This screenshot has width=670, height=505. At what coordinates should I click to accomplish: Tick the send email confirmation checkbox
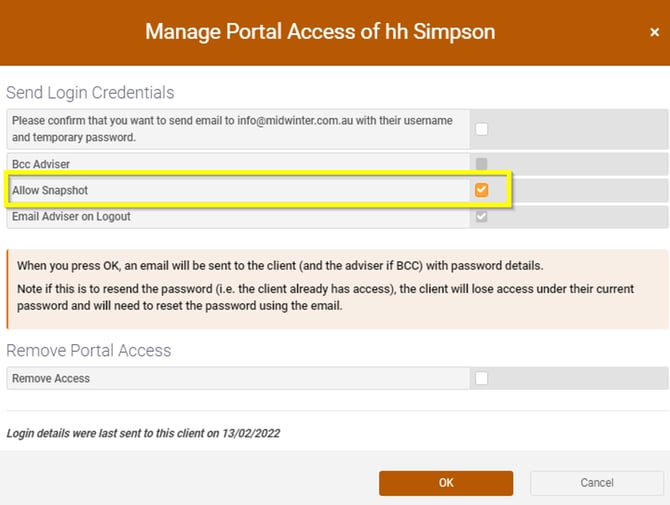coord(482,129)
